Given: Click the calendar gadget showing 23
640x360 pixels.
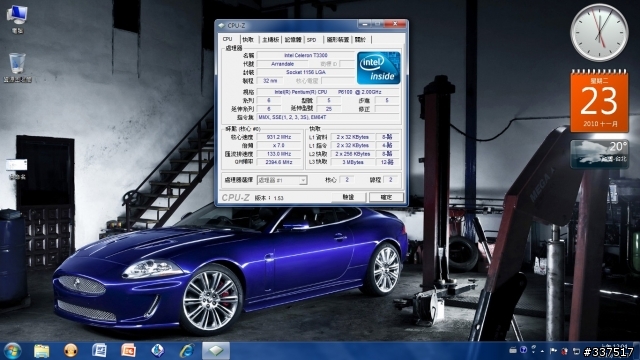Looking at the screenshot, I should (599, 101).
